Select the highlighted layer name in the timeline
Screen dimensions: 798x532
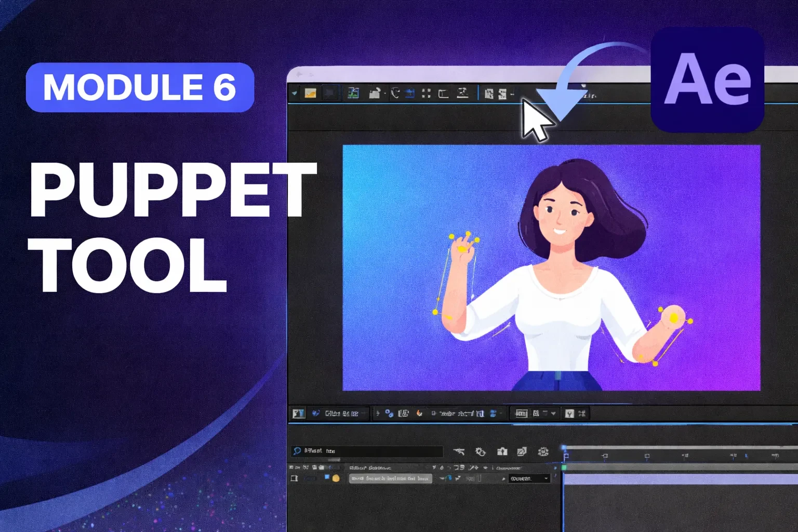tap(390, 478)
